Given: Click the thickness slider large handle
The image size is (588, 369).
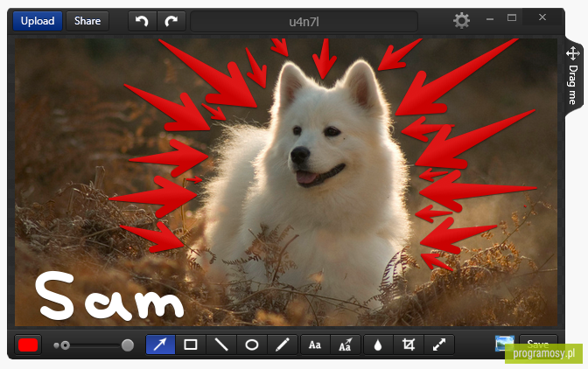Looking at the screenshot, I should point(128,345).
